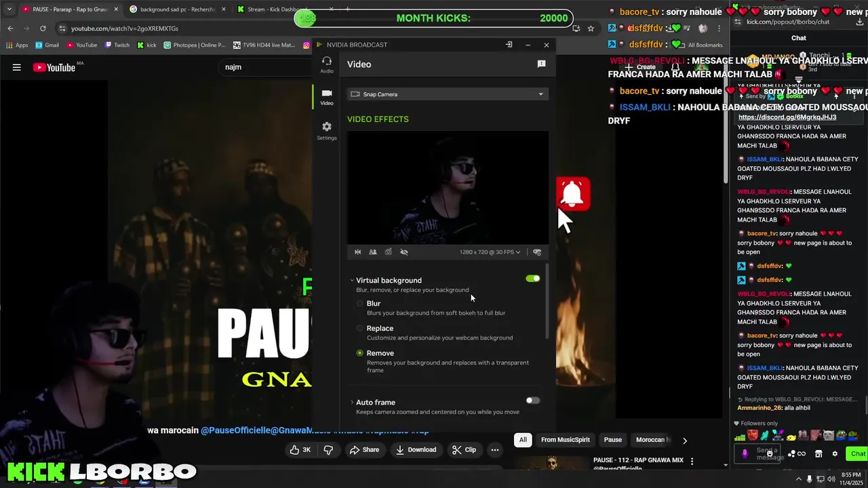Open the 1280 x 720 @ 30 FPS resolution dropdown
Viewport: 868px width, 488px height.
490,252
